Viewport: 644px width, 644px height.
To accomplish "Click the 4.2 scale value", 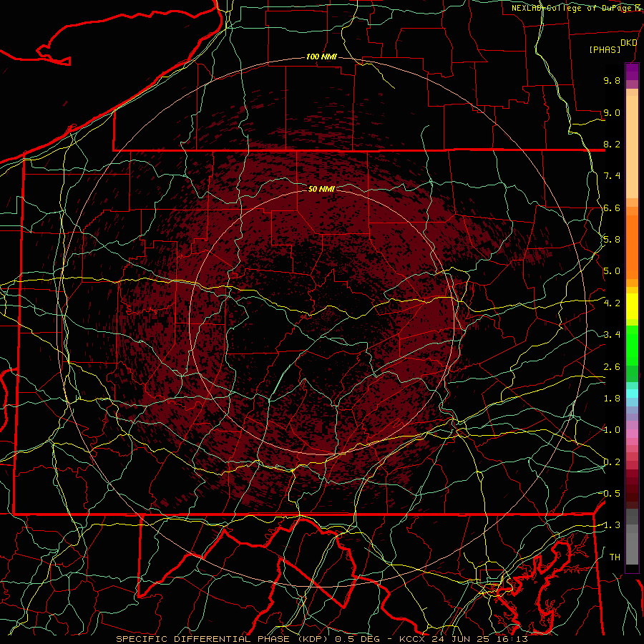I will click(x=612, y=303).
